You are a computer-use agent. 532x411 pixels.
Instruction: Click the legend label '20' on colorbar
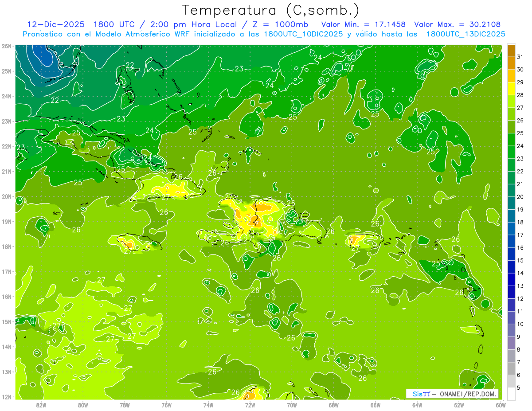pos(520,197)
